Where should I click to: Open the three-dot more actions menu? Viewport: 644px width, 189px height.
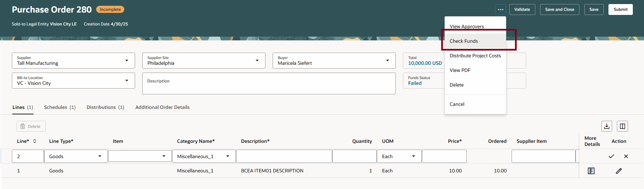pos(500,10)
